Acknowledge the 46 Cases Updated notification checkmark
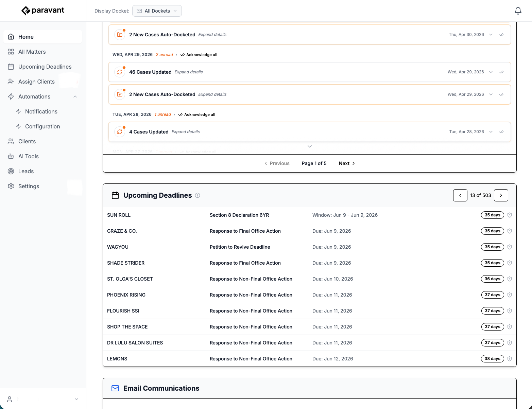The height and width of the screenshot is (409, 532). [501, 72]
